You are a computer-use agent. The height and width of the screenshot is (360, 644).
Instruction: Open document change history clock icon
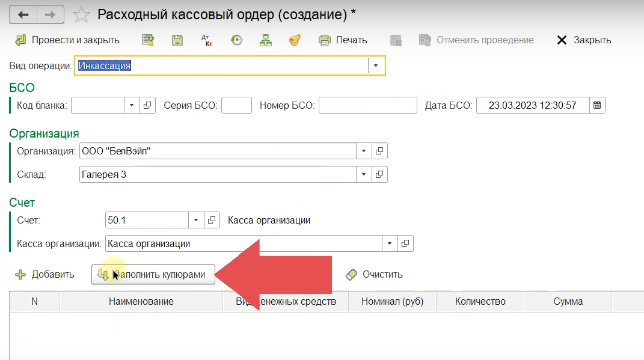click(x=237, y=40)
